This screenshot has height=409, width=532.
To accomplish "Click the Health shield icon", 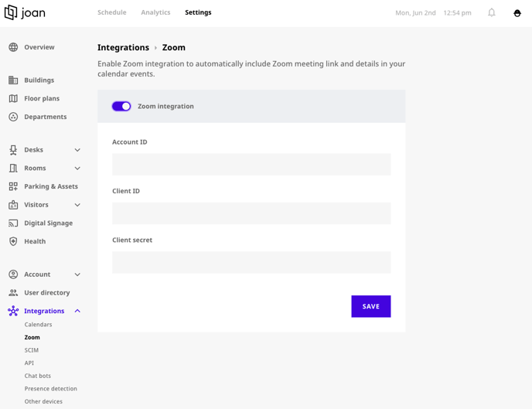I will pos(13,241).
